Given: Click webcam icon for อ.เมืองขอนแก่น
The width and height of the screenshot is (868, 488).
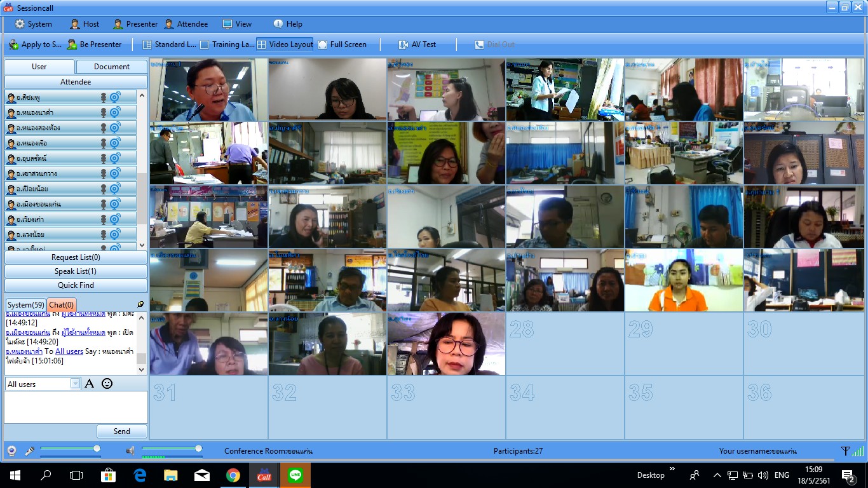Looking at the screenshot, I should click(115, 204).
